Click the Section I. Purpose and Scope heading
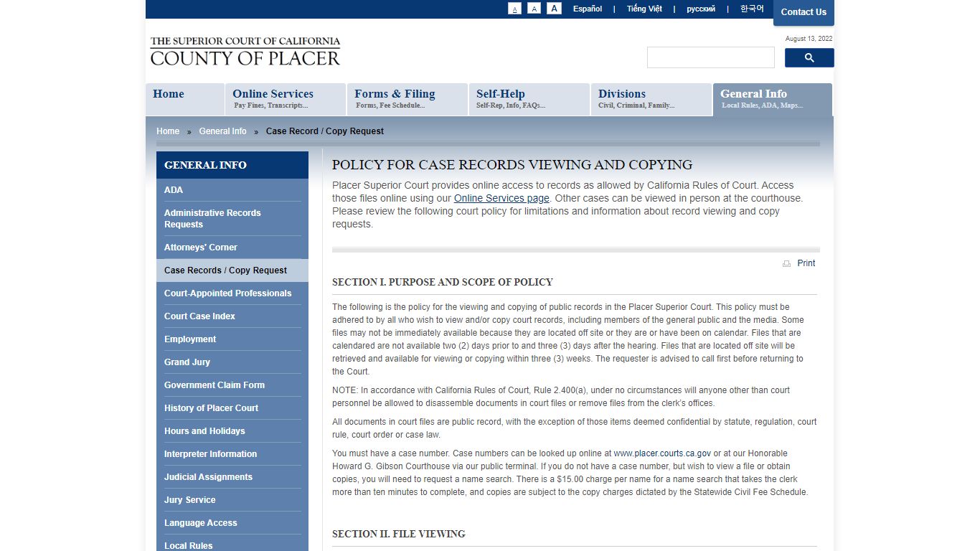Viewport: 980px width, 551px height. [443, 282]
